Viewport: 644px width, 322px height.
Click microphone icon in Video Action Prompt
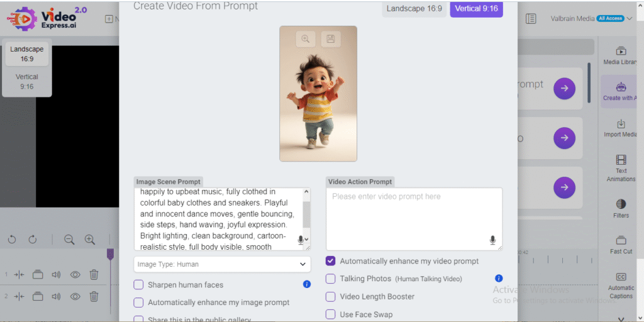point(492,240)
